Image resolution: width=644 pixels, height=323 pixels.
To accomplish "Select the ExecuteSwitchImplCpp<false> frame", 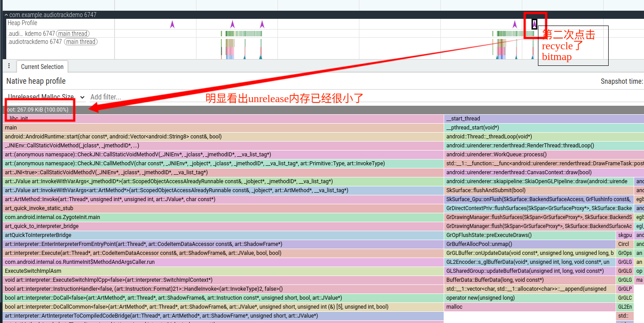I will pos(223,280).
